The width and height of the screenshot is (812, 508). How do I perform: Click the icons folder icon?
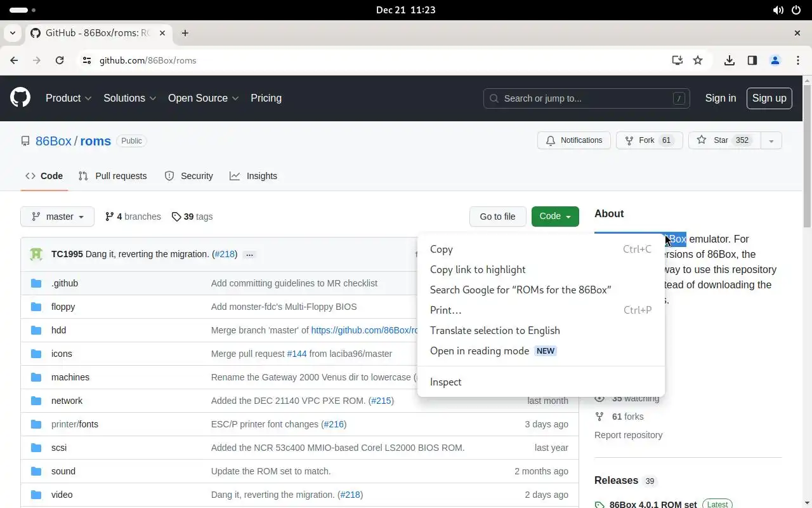pos(36,354)
